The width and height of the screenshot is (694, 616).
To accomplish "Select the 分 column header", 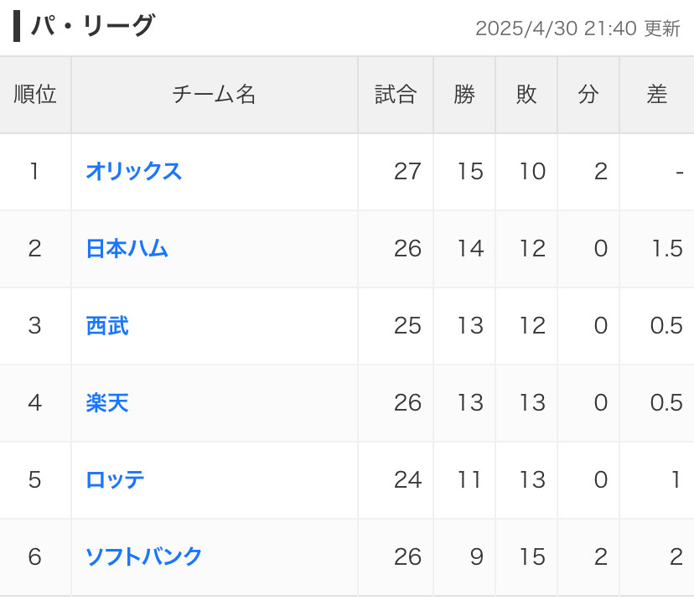I will click(x=588, y=95).
